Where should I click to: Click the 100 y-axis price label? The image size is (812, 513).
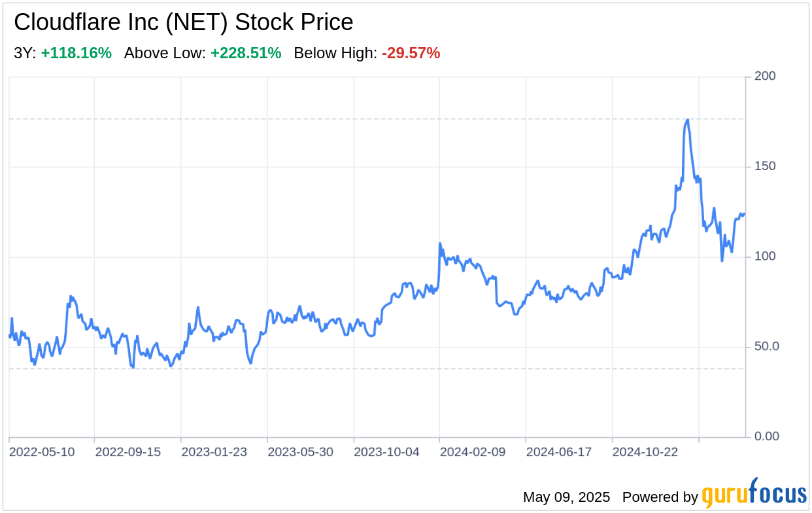pyautogui.click(x=765, y=256)
